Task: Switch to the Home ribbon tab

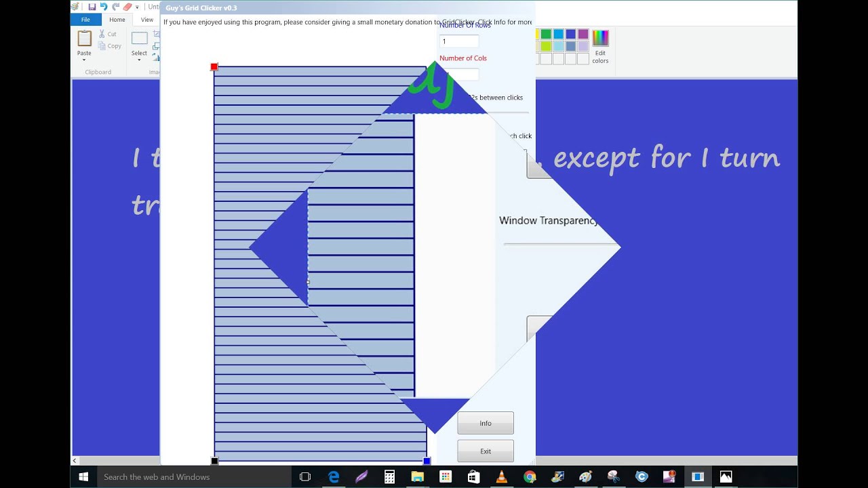Action: point(117,20)
